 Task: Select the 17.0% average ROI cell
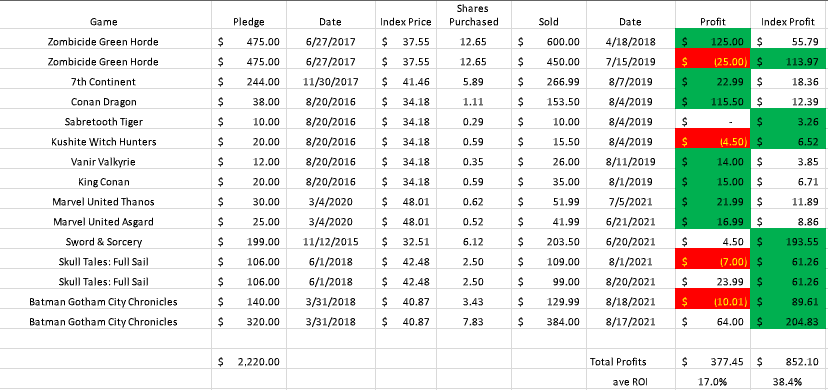pyautogui.click(x=713, y=381)
